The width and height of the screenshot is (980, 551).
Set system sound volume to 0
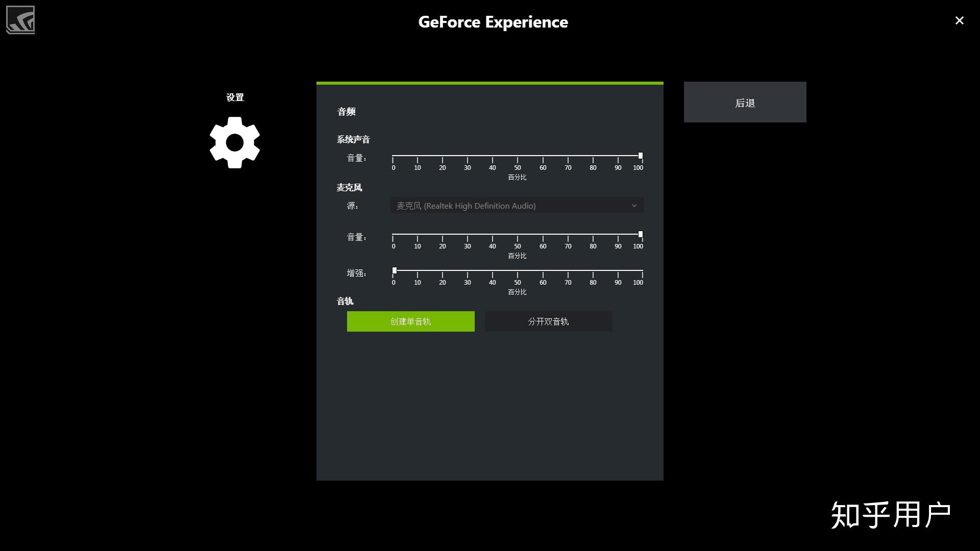click(x=393, y=156)
